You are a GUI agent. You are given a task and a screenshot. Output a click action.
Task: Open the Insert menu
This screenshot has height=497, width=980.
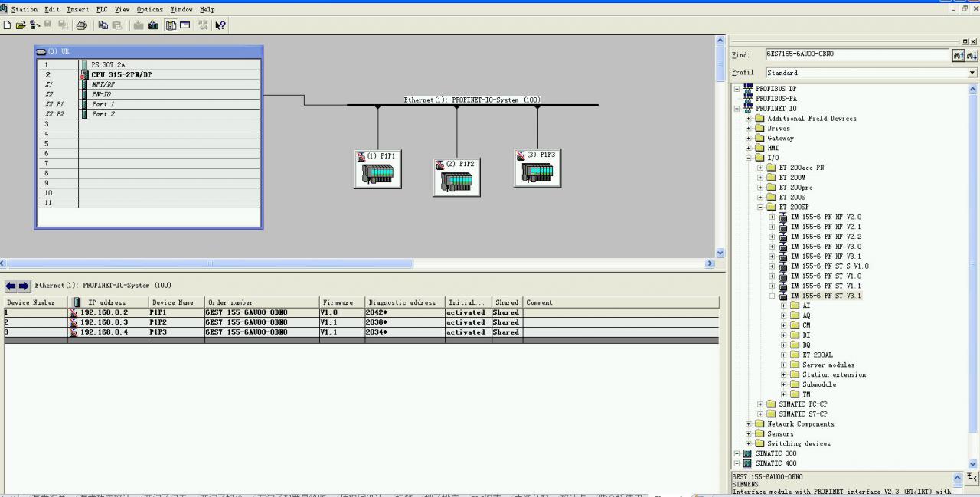tap(77, 9)
